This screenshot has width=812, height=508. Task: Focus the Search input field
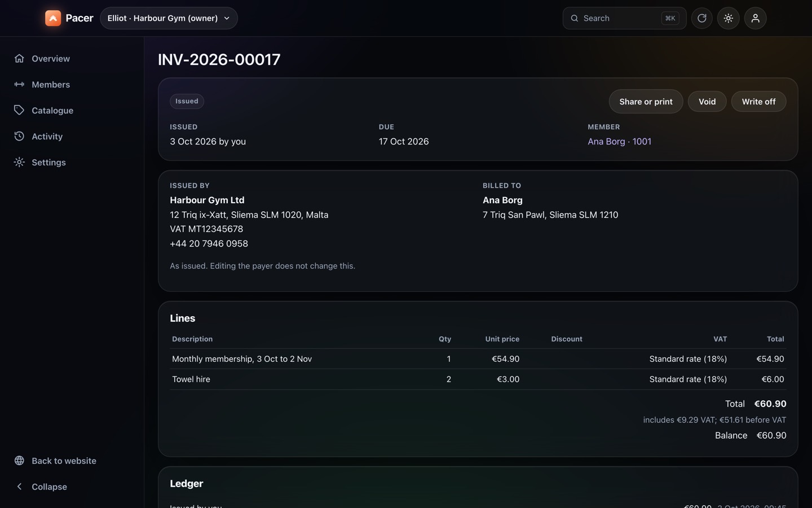click(624, 18)
